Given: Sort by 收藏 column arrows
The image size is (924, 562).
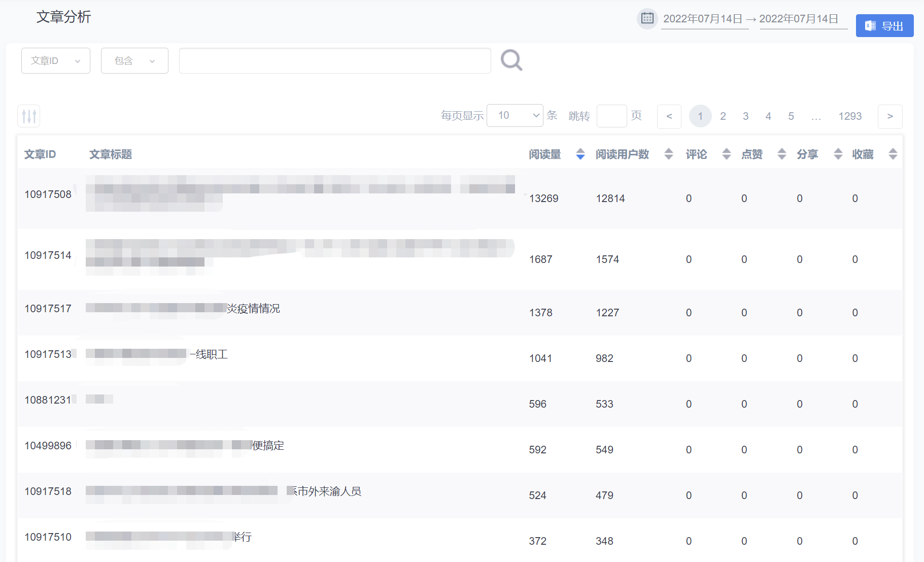Looking at the screenshot, I should (893, 154).
